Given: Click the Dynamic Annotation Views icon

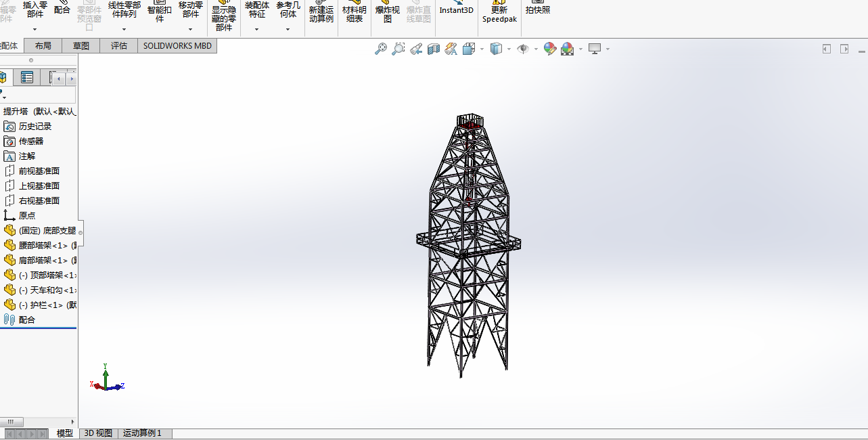Looking at the screenshot, I should pos(451,49).
